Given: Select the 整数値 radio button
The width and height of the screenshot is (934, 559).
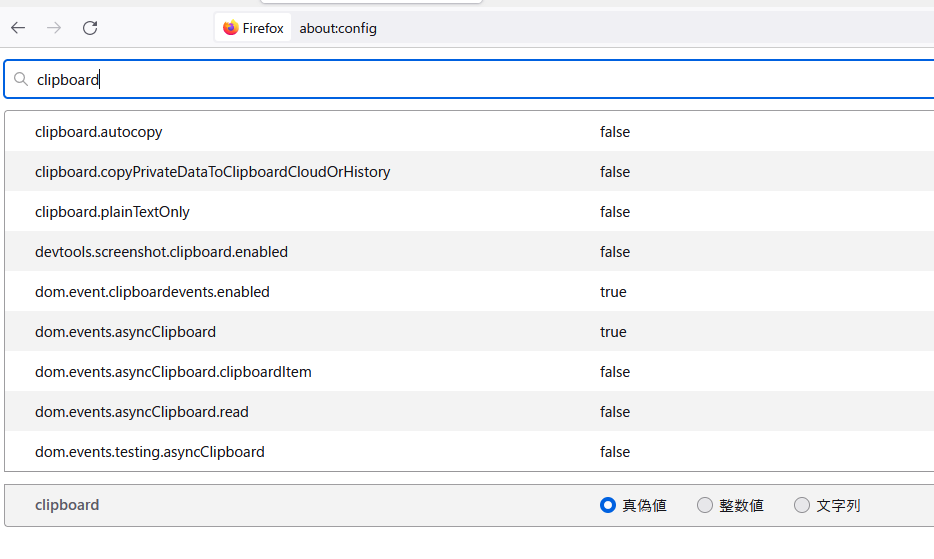Looking at the screenshot, I should pos(705,505).
